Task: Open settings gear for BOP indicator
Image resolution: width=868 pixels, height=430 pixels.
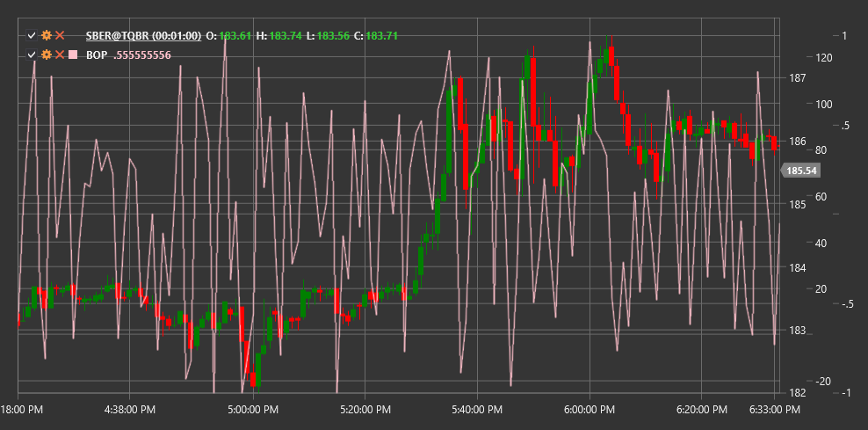Action: pyautogui.click(x=47, y=55)
